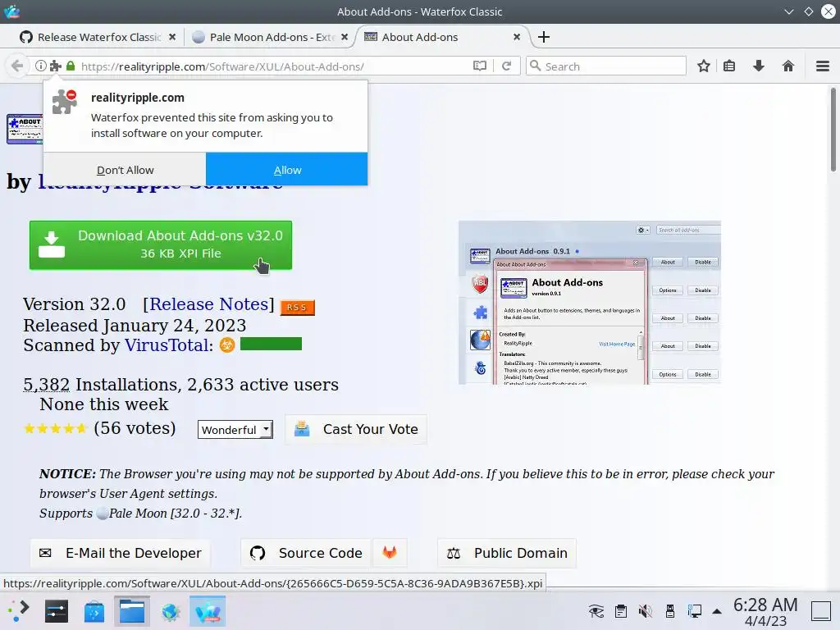Click the green VirusTotal scan bar
Image resolution: width=840 pixels, height=630 pixels.
tap(271, 344)
